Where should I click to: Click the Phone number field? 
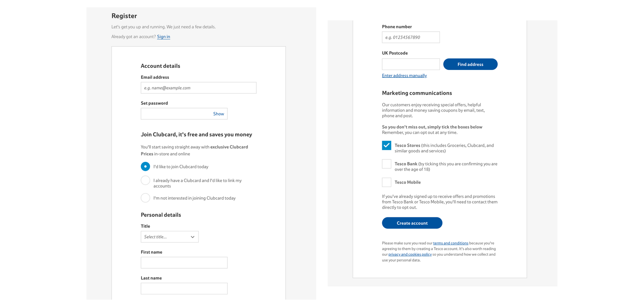pyautogui.click(x=411, y=37)
